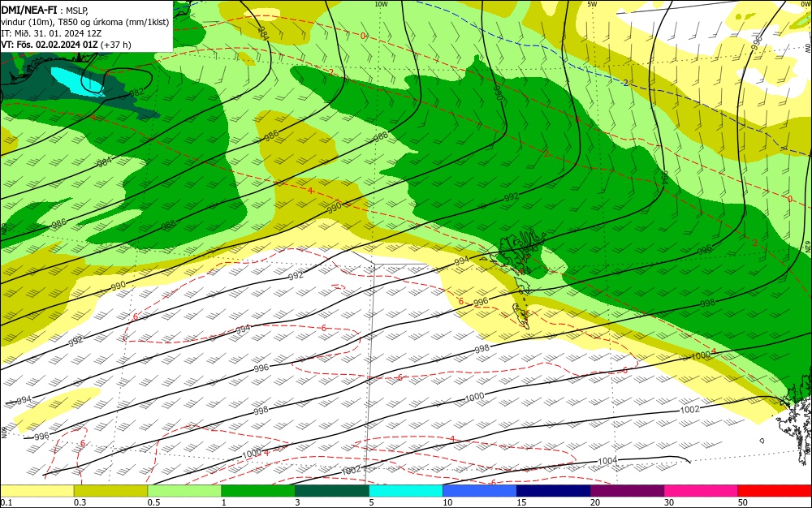The image size is (812, 508).
Task: Click the navy 15–20 legend swatch
Action: pos(554,491)
